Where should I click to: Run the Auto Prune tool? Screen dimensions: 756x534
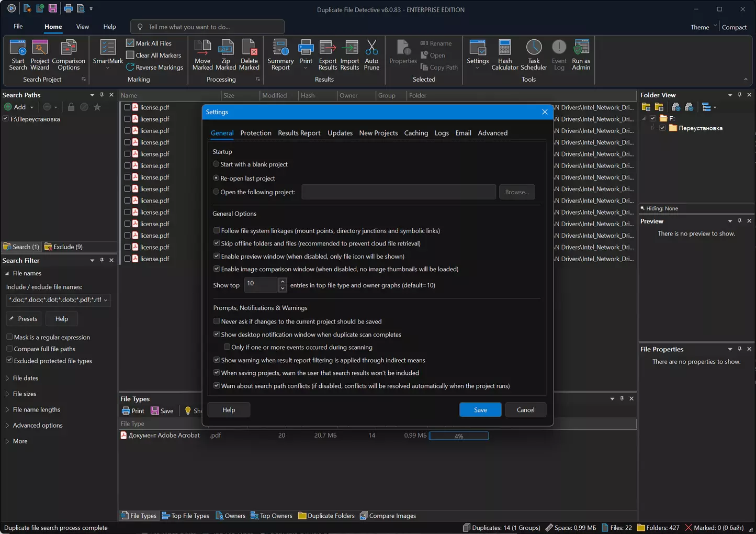pyautogui.click(x=371, y=55)
